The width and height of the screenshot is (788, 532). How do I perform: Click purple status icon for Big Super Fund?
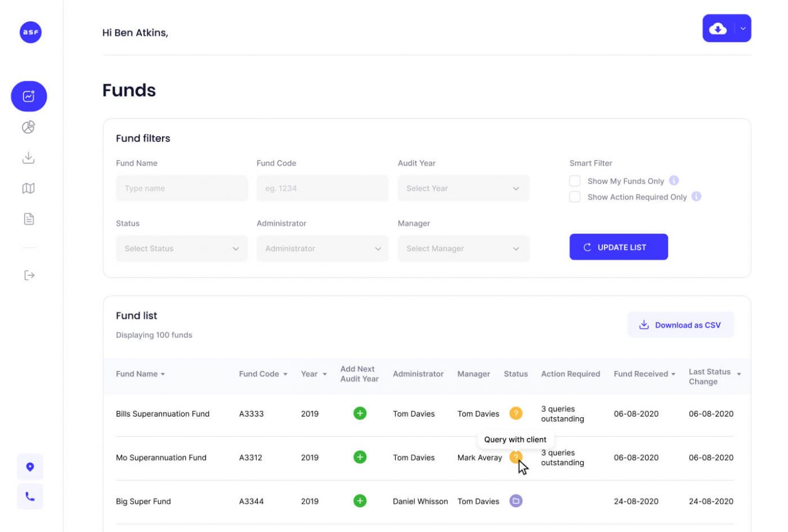tap(516, 501)
